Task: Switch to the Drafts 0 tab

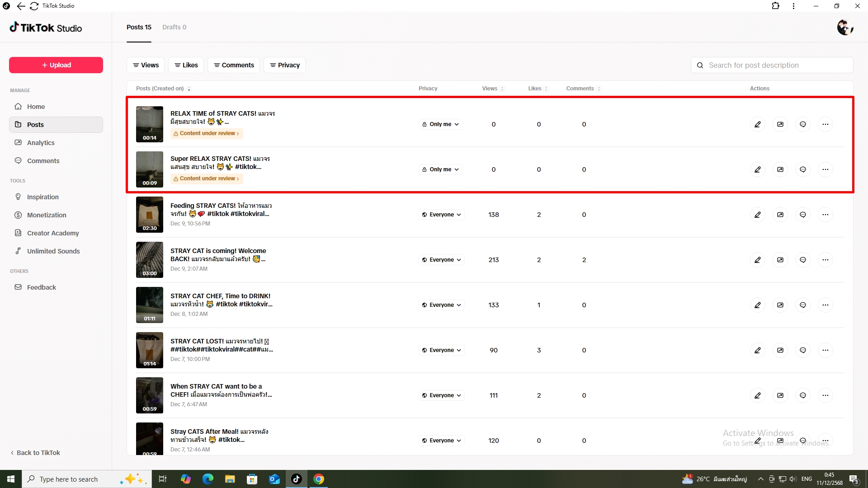Action: (174, 27)
